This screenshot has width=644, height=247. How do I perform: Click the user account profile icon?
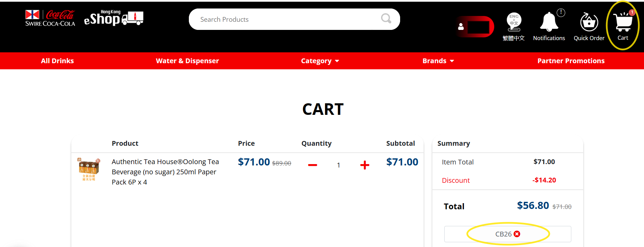coord(461,27)
